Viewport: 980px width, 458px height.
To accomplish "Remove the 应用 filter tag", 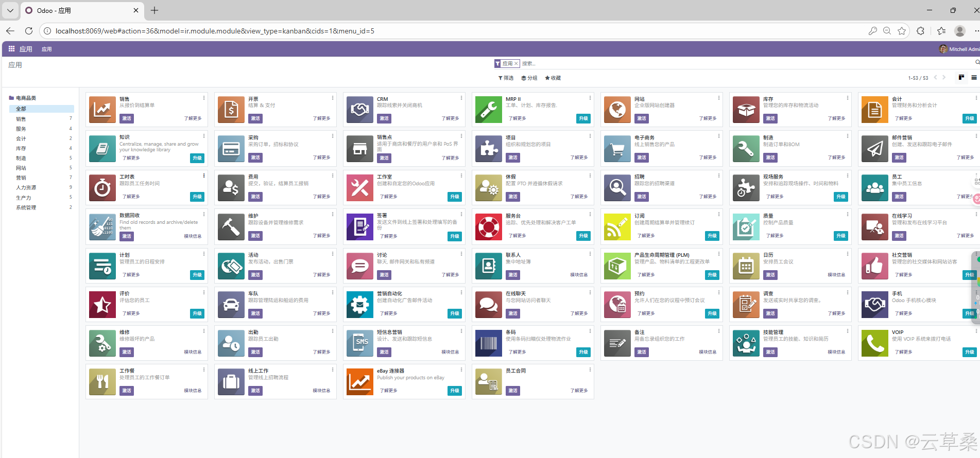I will [x=516, y=64].
